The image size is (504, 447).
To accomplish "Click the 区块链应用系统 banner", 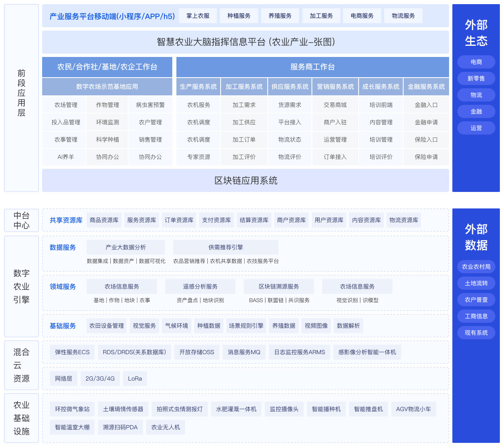I will [x=245, y=180].
